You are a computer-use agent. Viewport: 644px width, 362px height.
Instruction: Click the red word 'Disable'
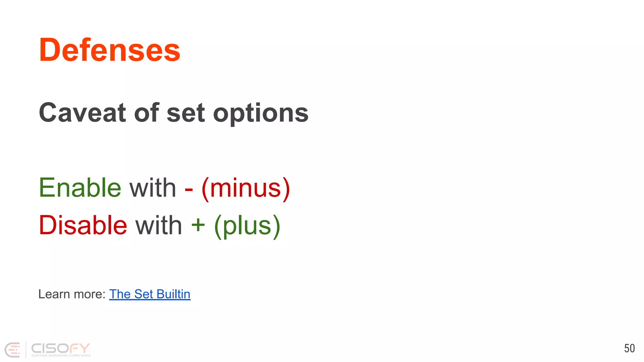(83, 225)
